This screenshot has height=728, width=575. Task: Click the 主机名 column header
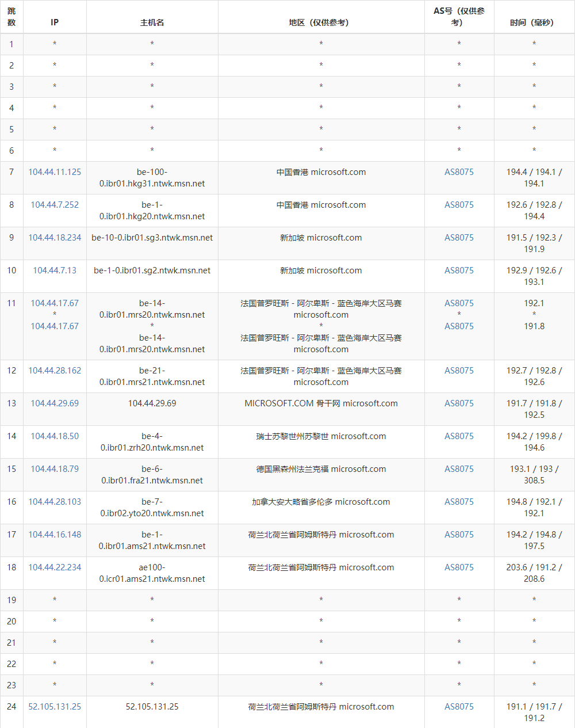(152, 22)
